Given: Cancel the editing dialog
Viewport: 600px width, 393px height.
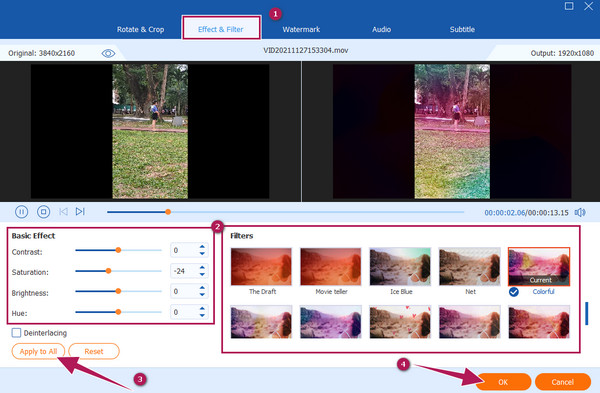Looking at the screenshot, I should [x=562, y=382].
